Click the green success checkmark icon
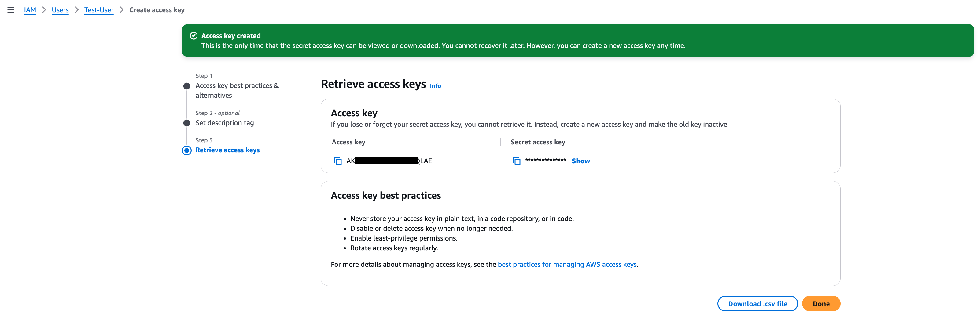980x326 pixels. 193,36
